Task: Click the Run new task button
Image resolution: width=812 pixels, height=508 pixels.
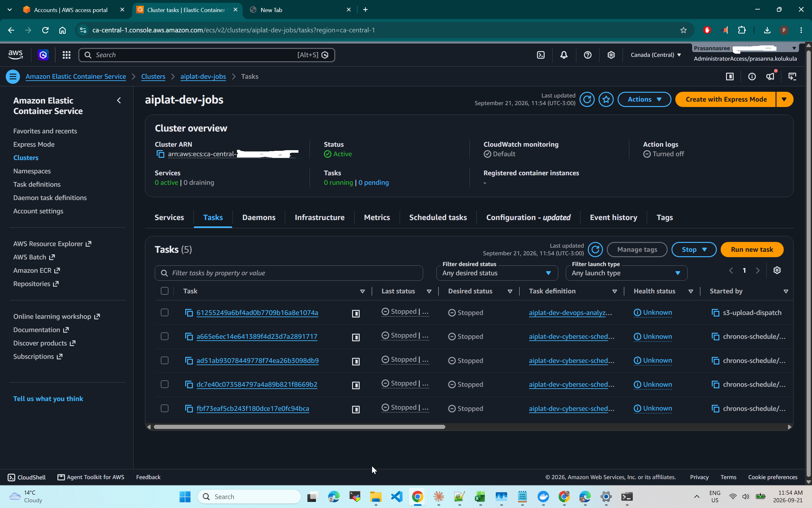Action: 752,250
